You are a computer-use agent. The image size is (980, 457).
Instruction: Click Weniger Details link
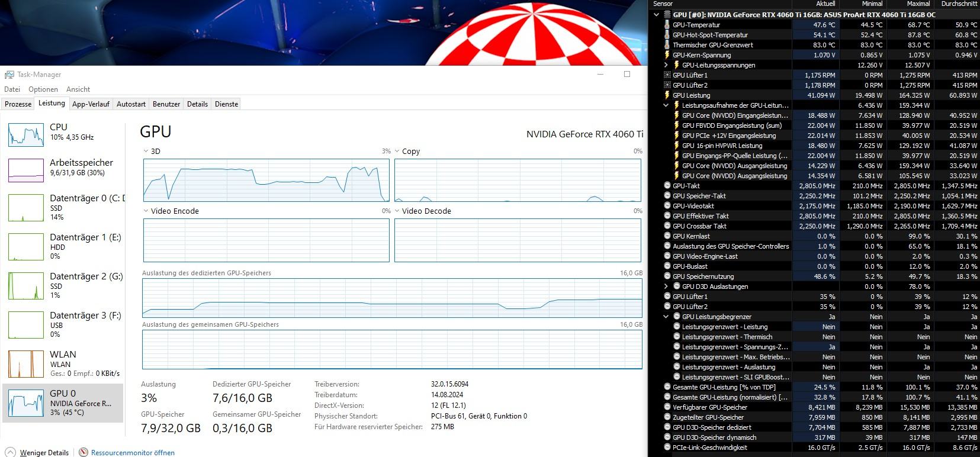(44, 453)
